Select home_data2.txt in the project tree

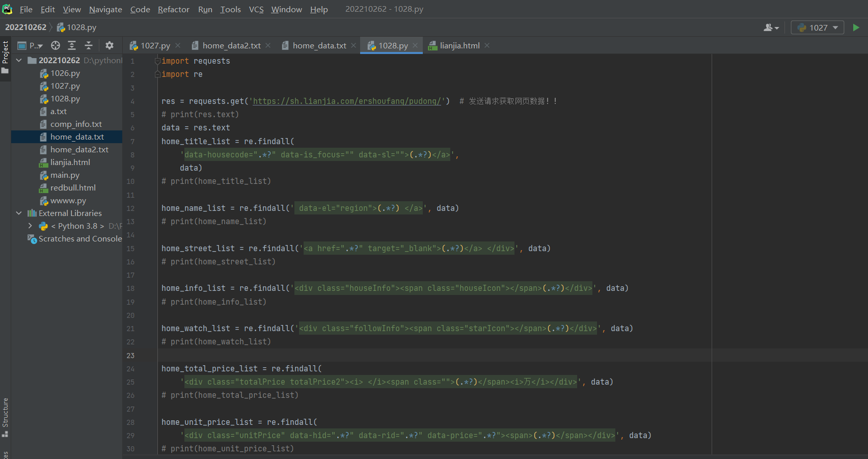(x=79, y=150)
